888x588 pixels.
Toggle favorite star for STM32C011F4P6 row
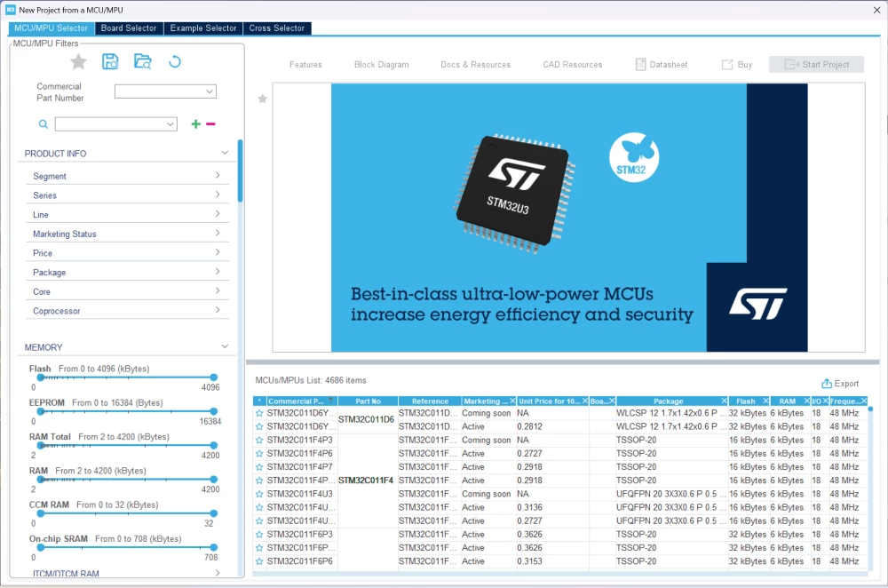pyautogui.click(x=259, y=454)
